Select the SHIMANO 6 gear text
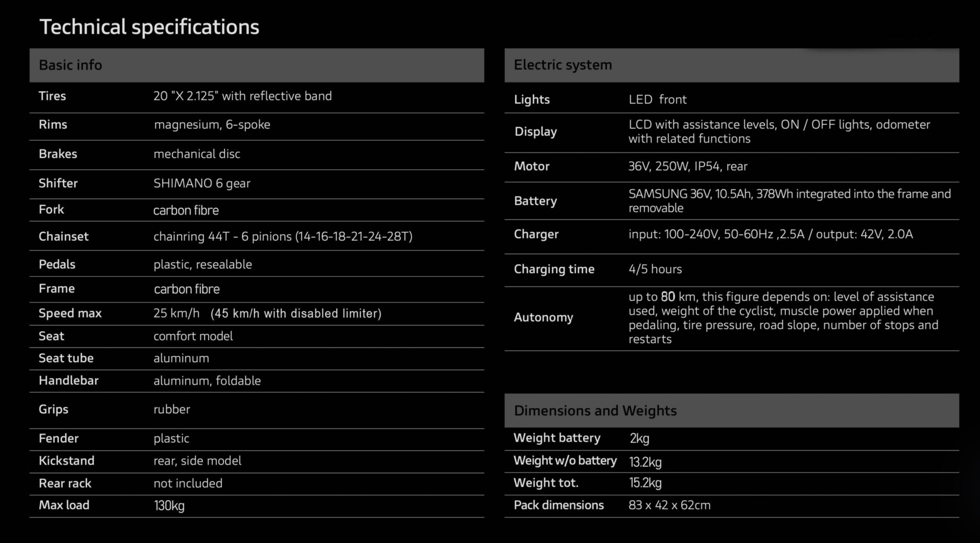Screen dimensions: 980x543 coord(202,183)
